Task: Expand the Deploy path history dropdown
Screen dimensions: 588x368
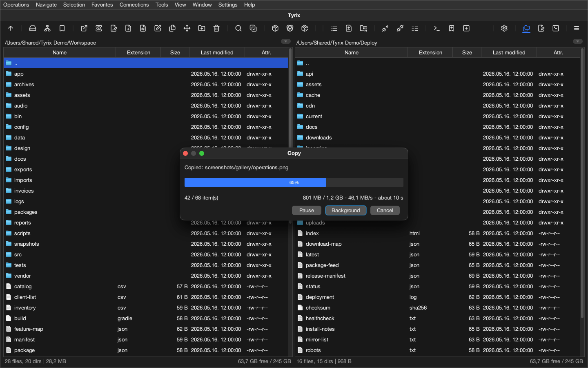Action: coord(578,41)
